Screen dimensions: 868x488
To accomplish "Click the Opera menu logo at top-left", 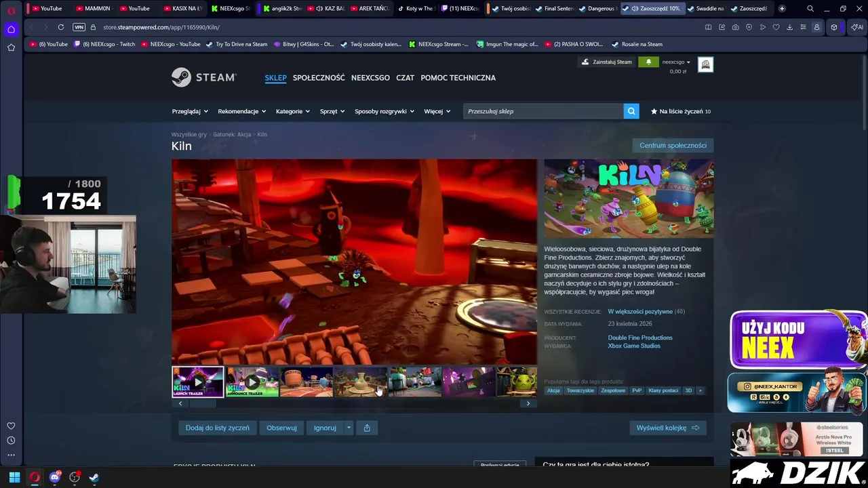I will [x=11, y=10].
